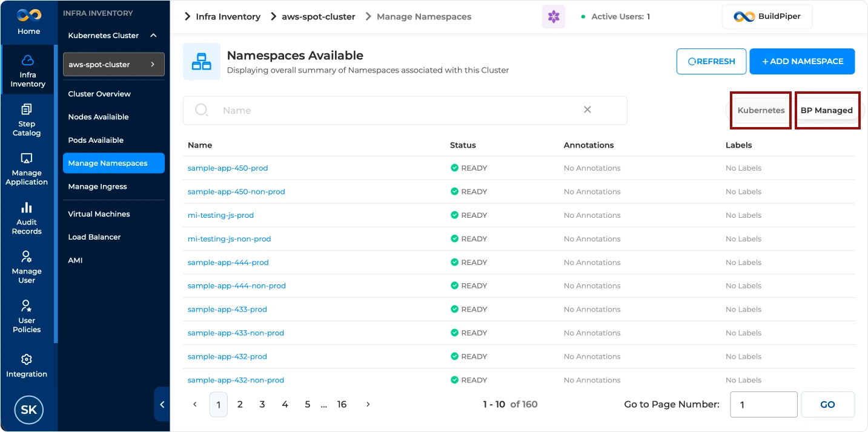Open the Step Catalog icon

point(27,110)
